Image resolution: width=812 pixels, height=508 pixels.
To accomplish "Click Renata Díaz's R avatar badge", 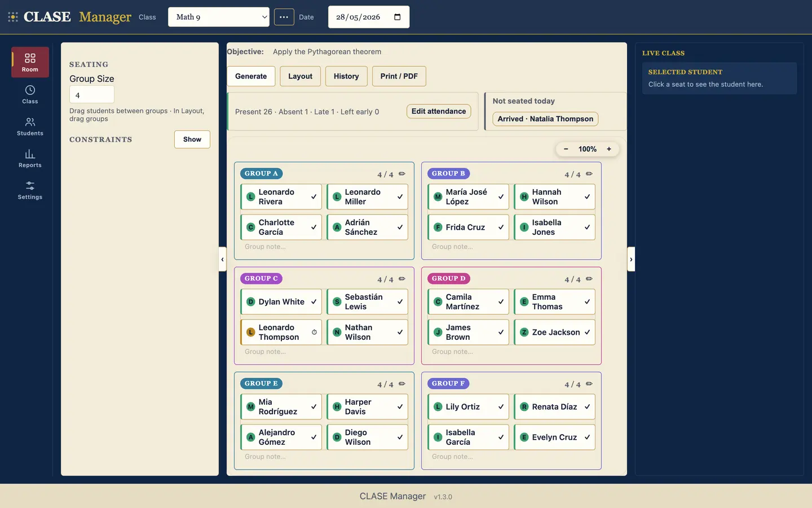I will tap(524, 407).
